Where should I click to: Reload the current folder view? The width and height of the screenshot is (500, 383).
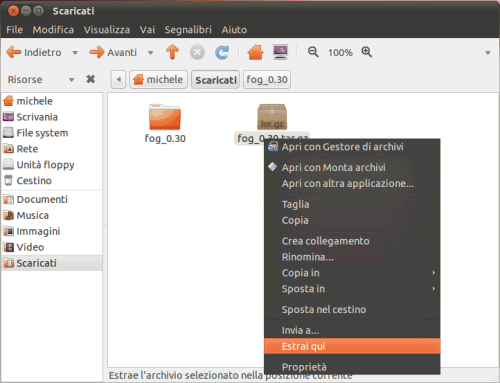(222, 52)
